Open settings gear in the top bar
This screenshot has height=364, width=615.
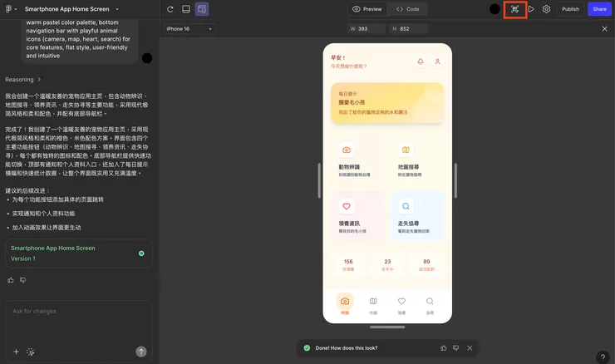(x=546, y=9)
